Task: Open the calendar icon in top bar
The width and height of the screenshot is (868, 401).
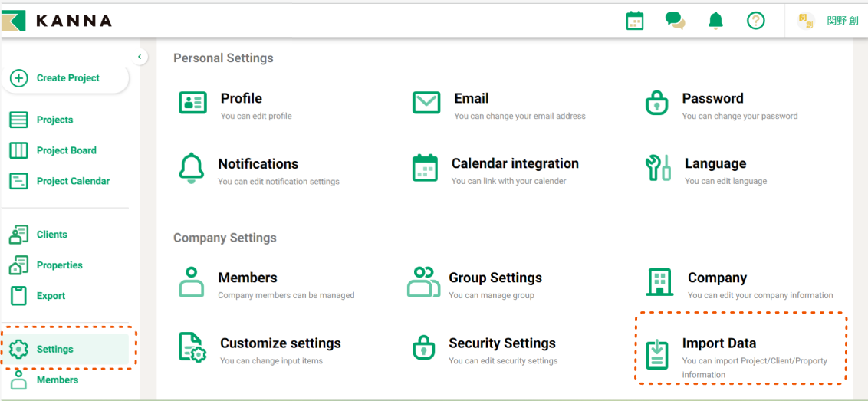Action: pyautogui.click(x=634, y=21)
